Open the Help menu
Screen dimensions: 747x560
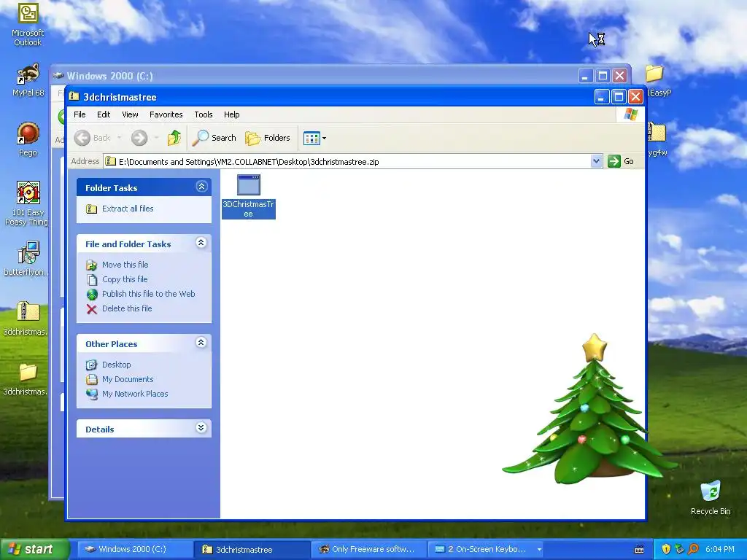click(x=231, y=114)
